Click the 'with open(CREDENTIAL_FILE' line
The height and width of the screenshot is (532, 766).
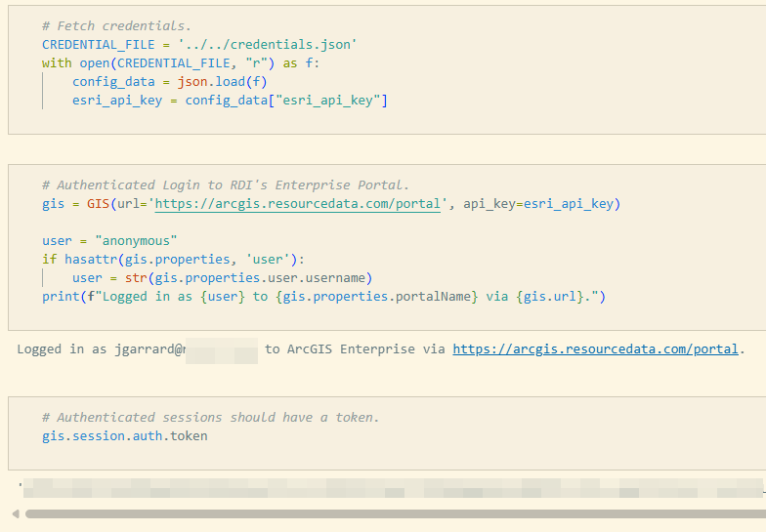coord(181,63)
